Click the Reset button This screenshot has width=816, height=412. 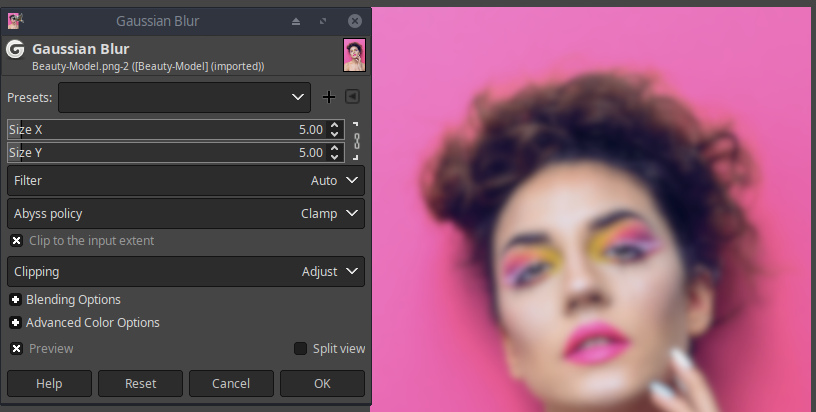[x=141, y=383]
